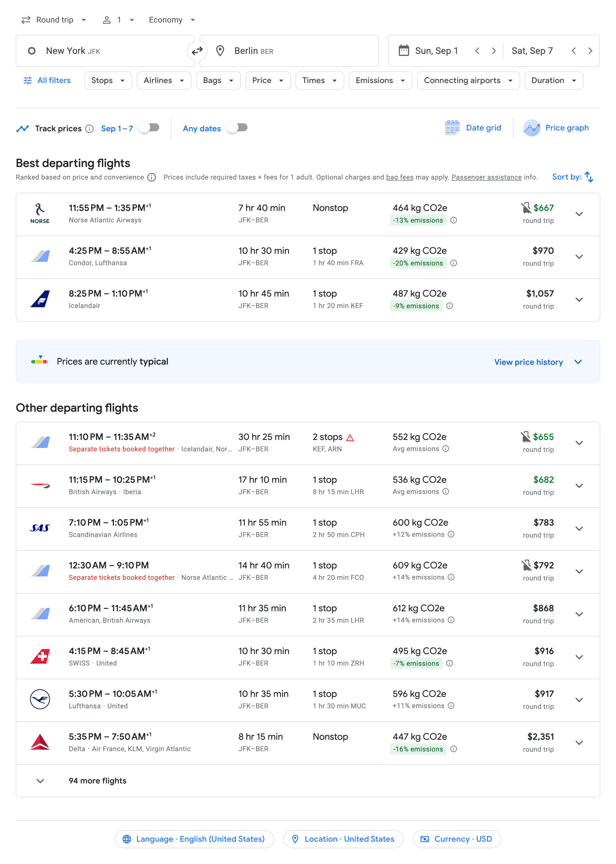Expand the Norse $667 flight details
This screenshot has width=616, height=864.
click(x=579, y=214)
